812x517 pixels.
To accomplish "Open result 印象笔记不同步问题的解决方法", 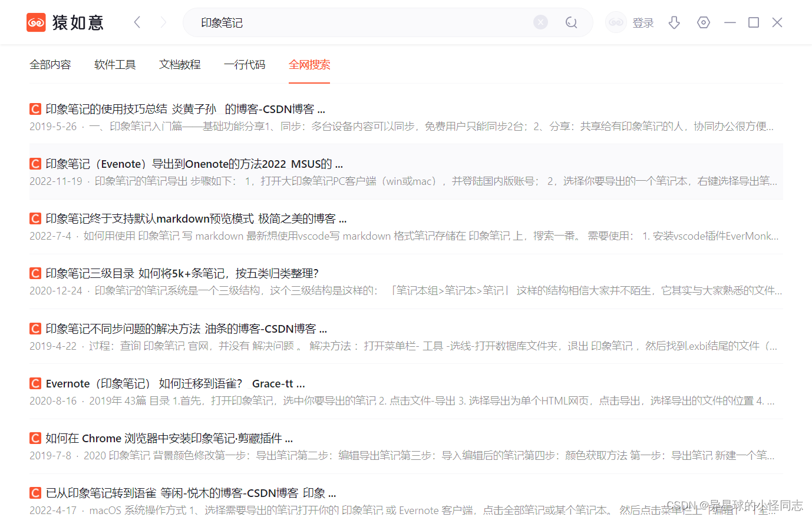I will (186, 329).
